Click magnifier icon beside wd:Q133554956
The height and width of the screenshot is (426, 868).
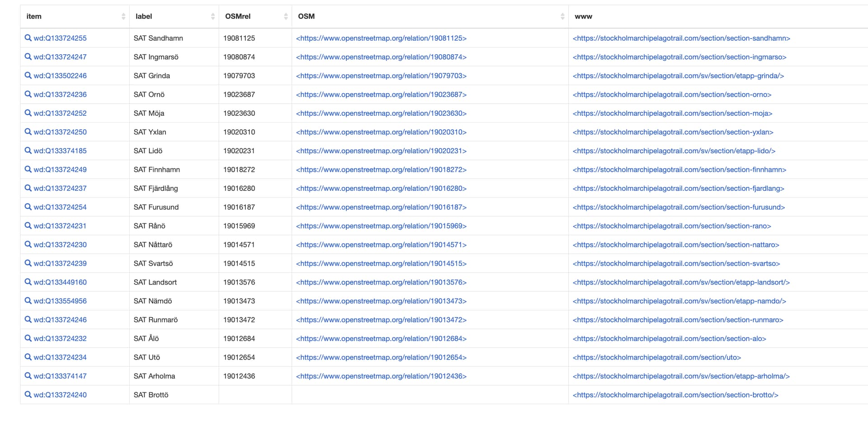(x=28, y=301)
